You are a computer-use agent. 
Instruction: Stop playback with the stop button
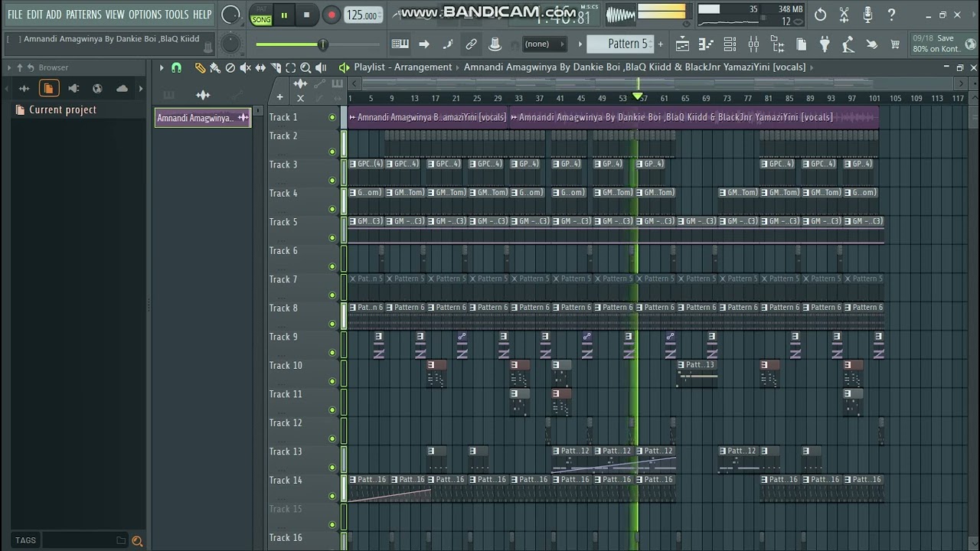pos(307,15)
